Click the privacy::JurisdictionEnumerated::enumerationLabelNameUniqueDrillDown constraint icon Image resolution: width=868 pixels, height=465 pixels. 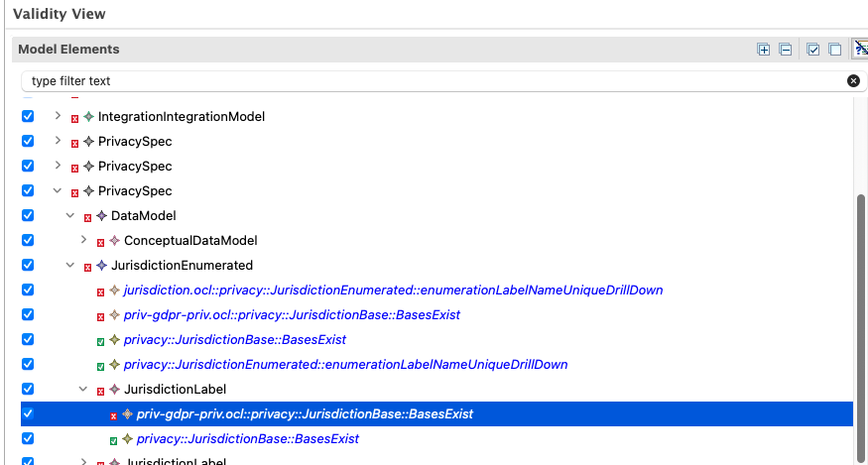(x=115, y=364)
